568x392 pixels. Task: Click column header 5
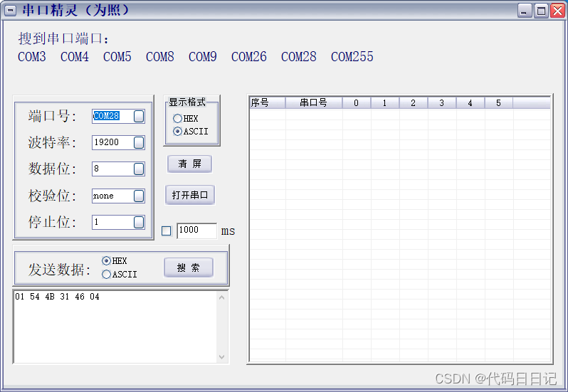coord(499,102)
